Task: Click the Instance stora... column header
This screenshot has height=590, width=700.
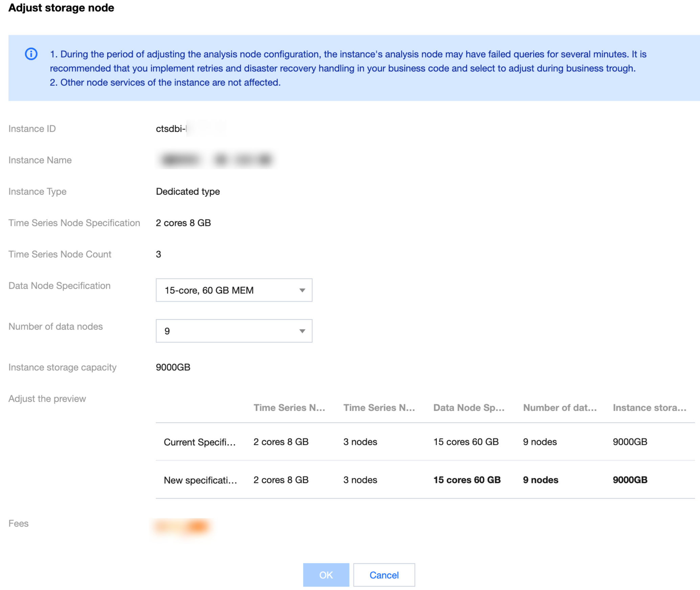Action: coord(649,408)
